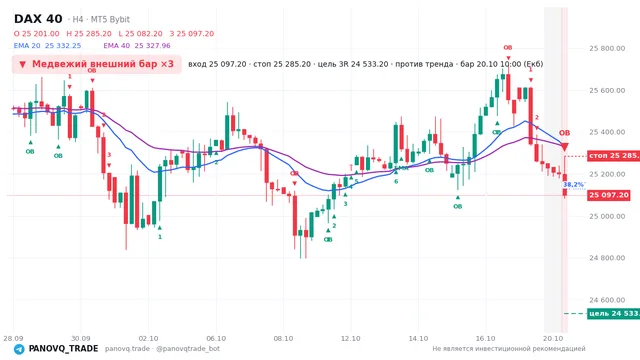
Task: Select the green 'цель 24 533' target tag
Action: click(613, 313)
